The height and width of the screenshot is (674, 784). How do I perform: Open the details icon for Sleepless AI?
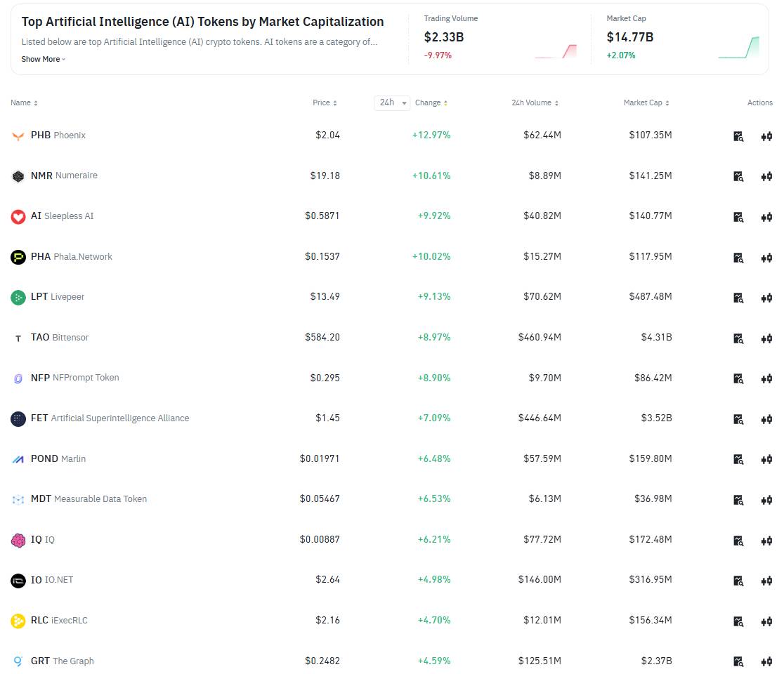coord(738,217)
